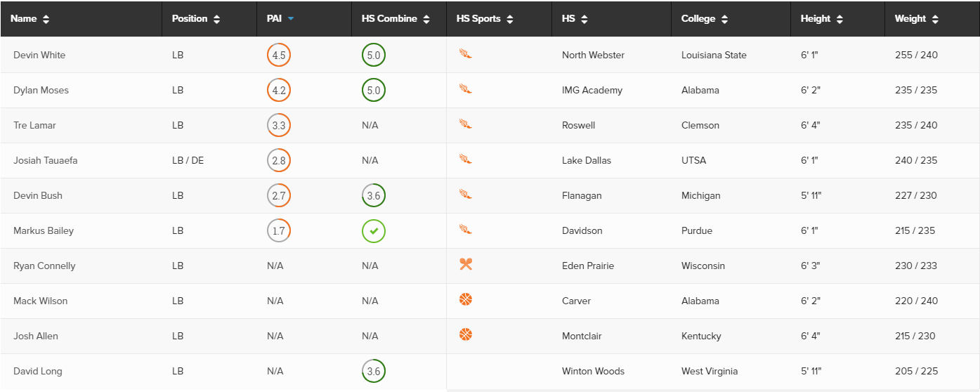The height and width of the screenshot is (392, 980).
Task: Click the track wing icon for Devin Bush
Action: click(465, 194)
